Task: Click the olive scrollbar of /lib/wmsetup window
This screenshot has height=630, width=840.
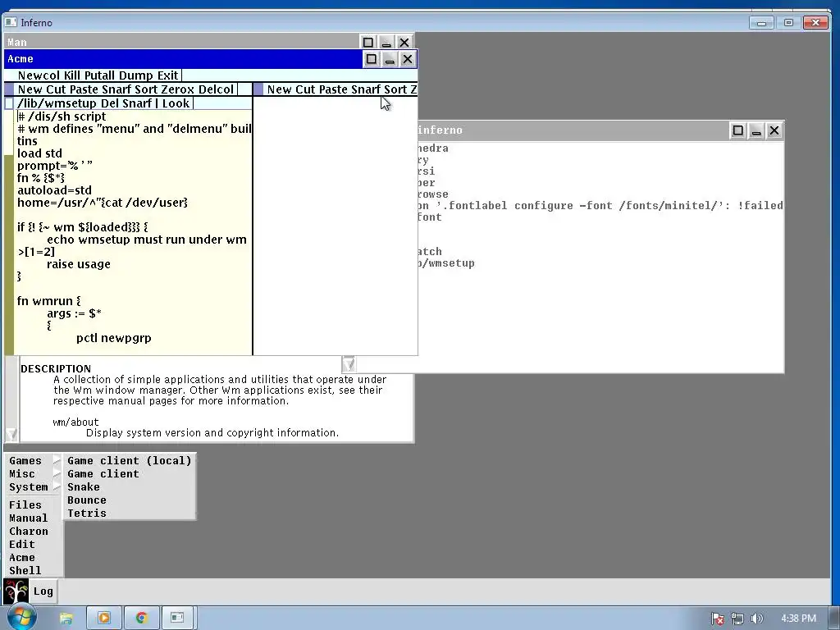Action: 9,254
